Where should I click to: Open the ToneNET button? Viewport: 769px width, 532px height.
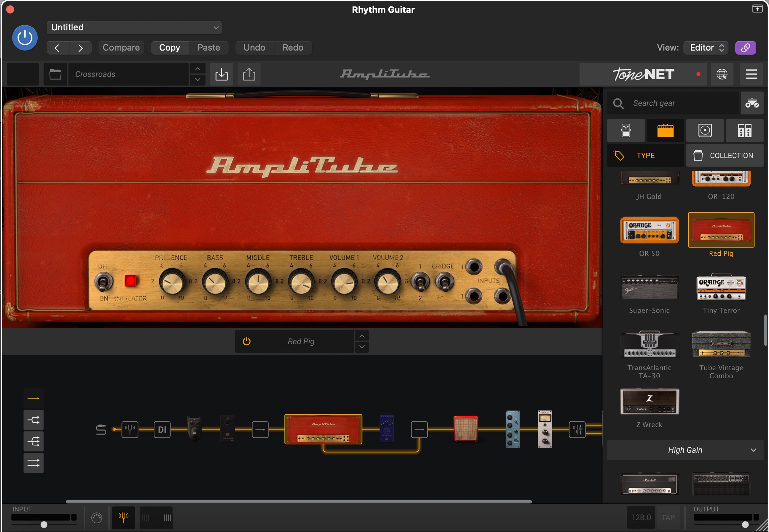[643, 74]
